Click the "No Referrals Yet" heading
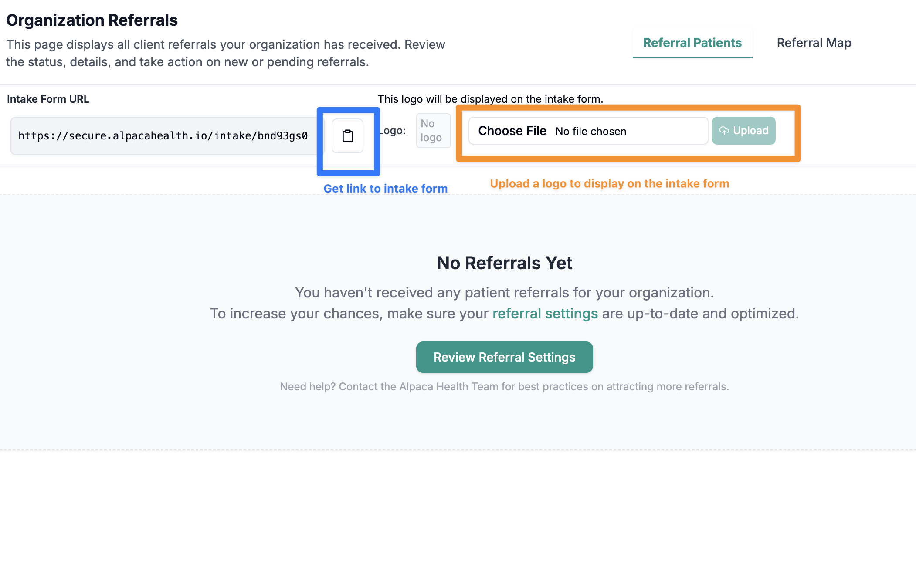The width and height of the screenshot is (916, 588). 504,263
